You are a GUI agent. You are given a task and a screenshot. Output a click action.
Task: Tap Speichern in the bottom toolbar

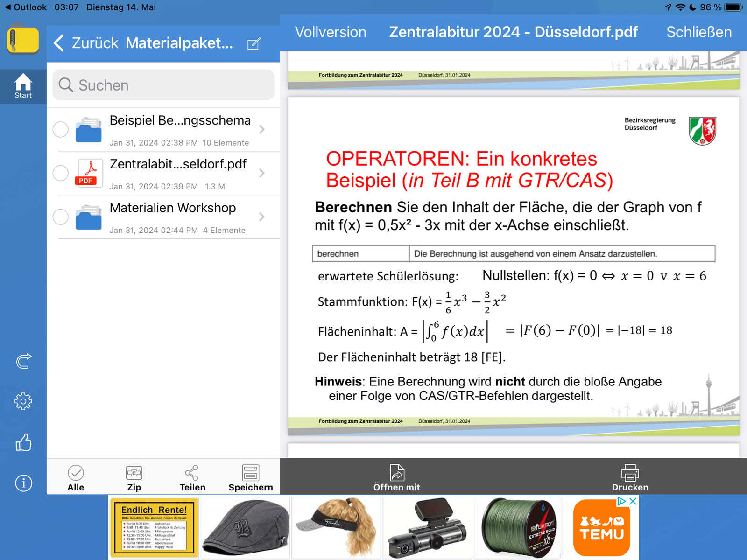[x=251, y=478]
